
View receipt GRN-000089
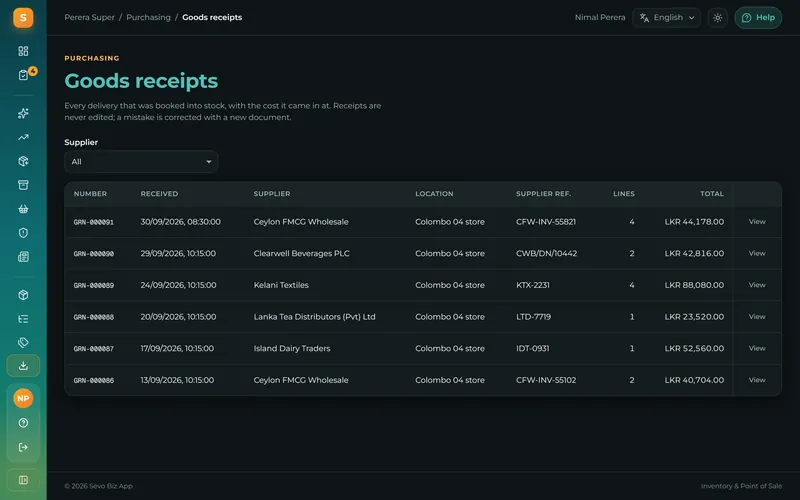tap(757, 285)
